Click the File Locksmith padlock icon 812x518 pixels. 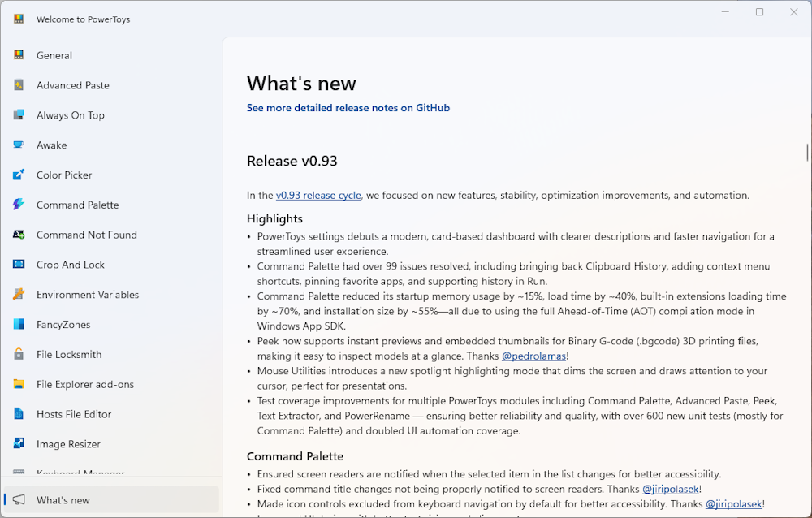click(19, 354)
